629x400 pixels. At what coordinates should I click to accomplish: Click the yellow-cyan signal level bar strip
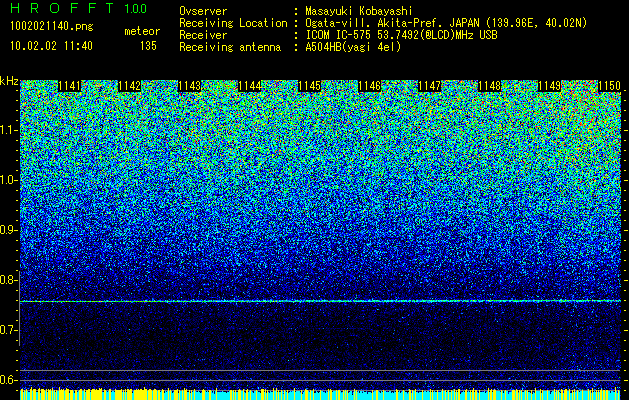coord(321,394)
